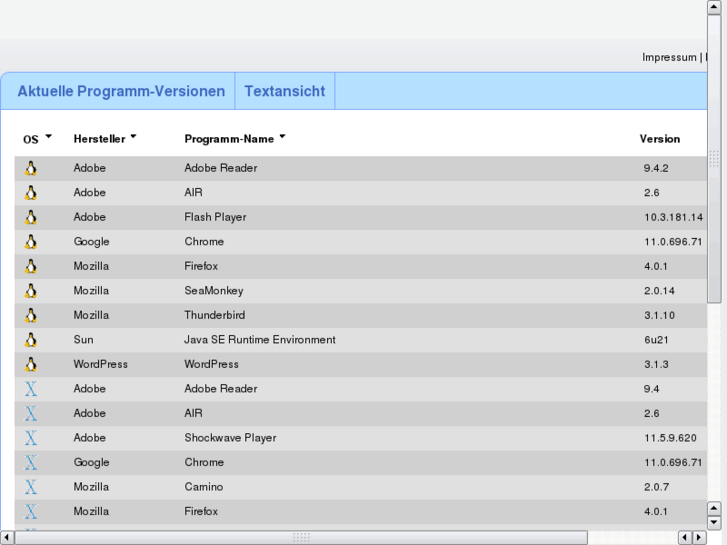
Task: Click horizontal scrollbar thumb at bottom
Action: point(301,538)
